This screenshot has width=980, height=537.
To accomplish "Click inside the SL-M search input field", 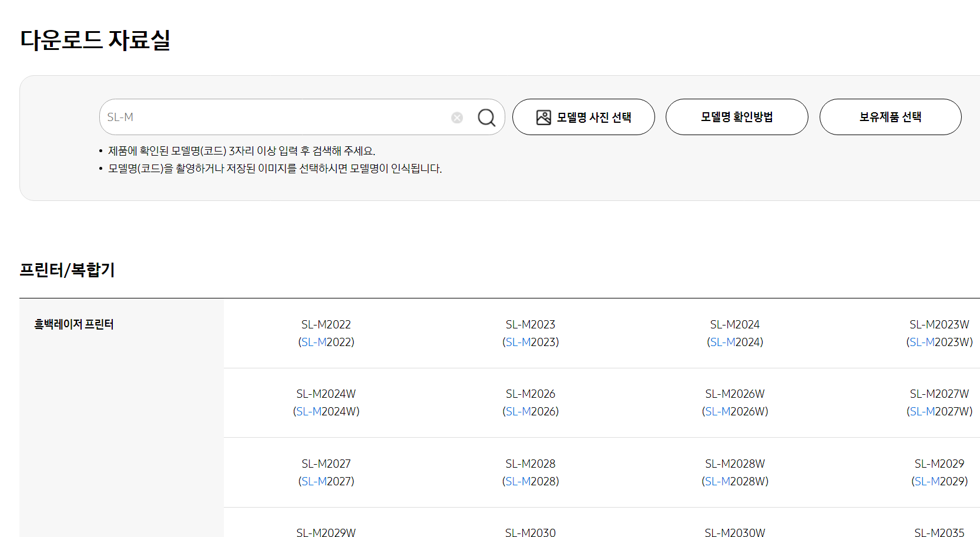I will pos(264,117).
